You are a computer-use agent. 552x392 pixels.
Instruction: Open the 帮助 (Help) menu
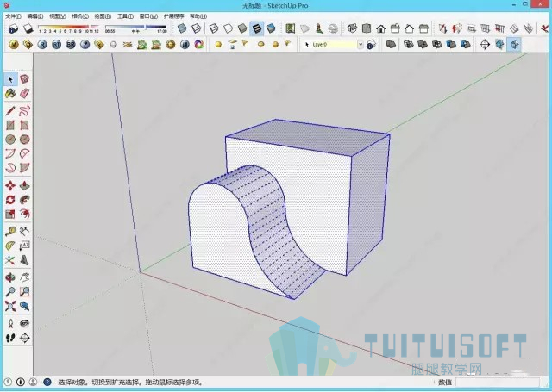point(198,16)
